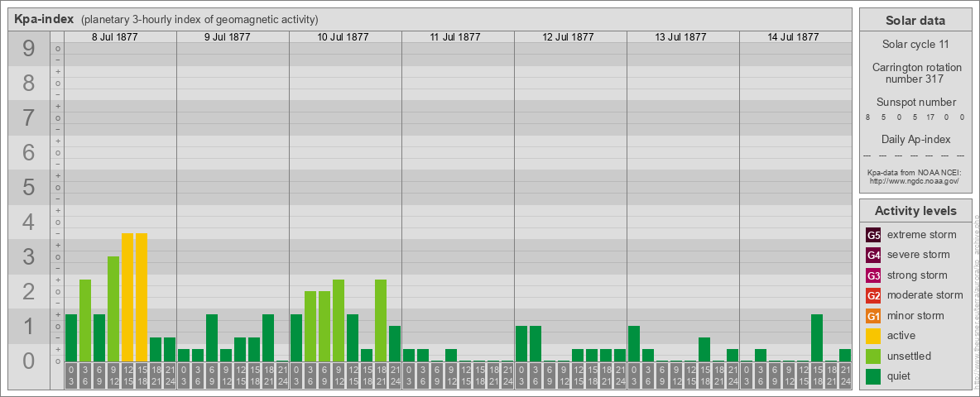Click the G3 strong storm legend badge

pos(873,275)
